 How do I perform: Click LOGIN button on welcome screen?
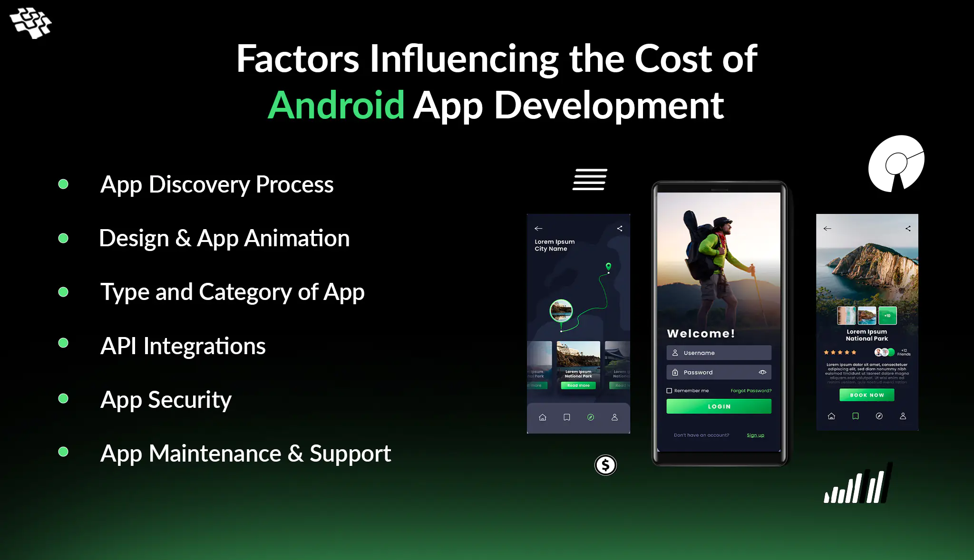click(719, 406)
